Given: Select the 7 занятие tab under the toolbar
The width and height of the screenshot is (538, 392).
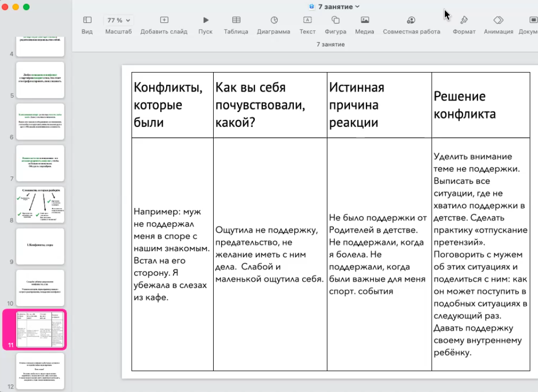Looking at the screenshot, I should (x=330, y=44).
